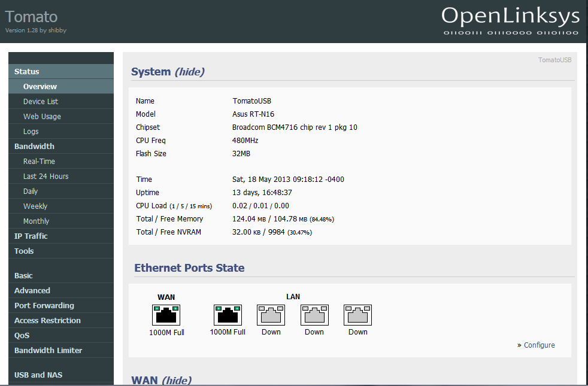Click the NVRAM value 32.00 KB / 9984

click(x=272, y=232)
